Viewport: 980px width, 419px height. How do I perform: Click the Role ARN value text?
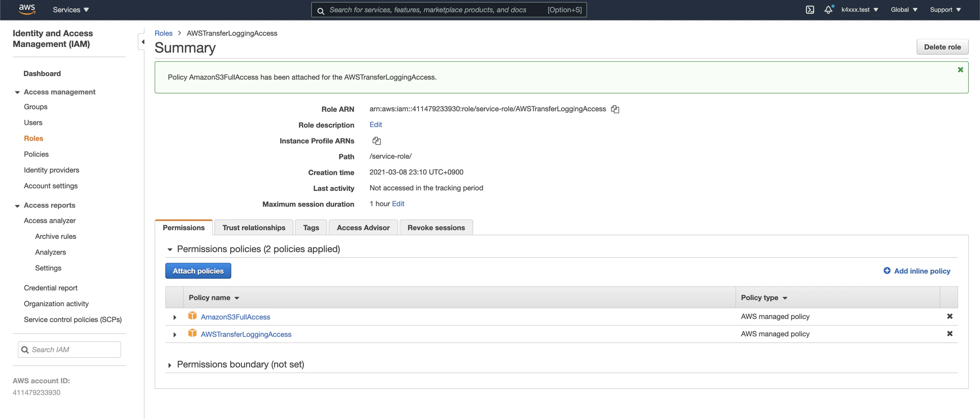point(487,109)
